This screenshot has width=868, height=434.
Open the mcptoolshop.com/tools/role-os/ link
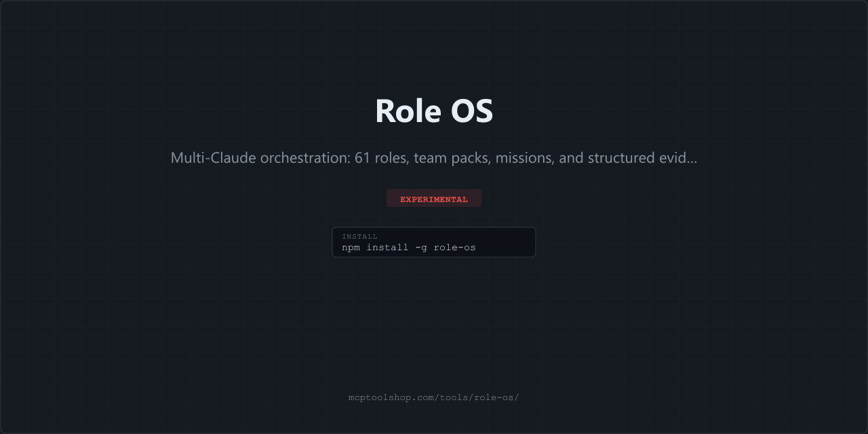click(x=434, y=397)
